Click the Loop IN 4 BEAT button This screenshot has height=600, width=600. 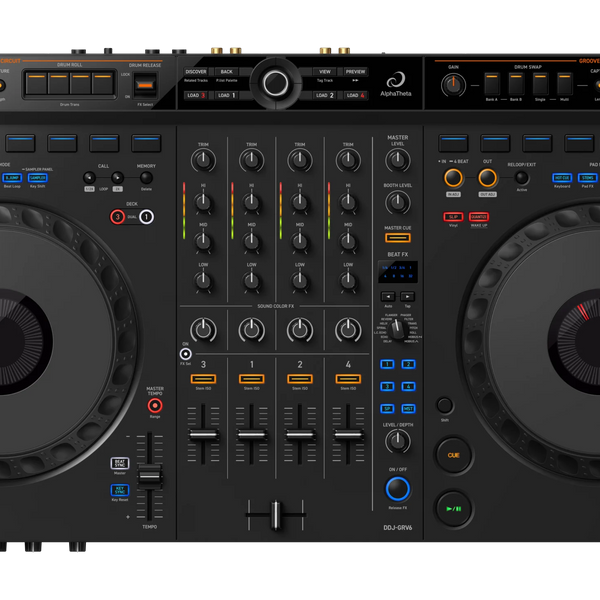(453, 178)
